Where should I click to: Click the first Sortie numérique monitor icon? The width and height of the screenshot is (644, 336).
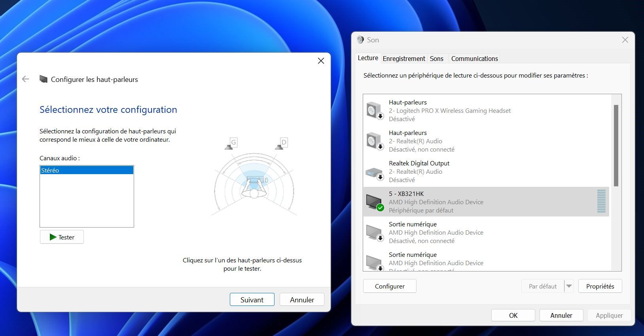click(x=375, y=233)
